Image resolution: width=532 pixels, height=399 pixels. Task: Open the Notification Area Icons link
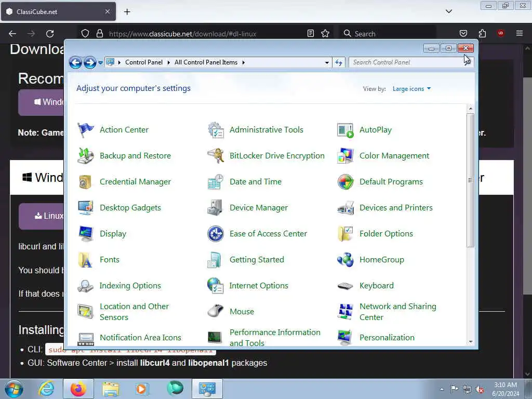140,338
